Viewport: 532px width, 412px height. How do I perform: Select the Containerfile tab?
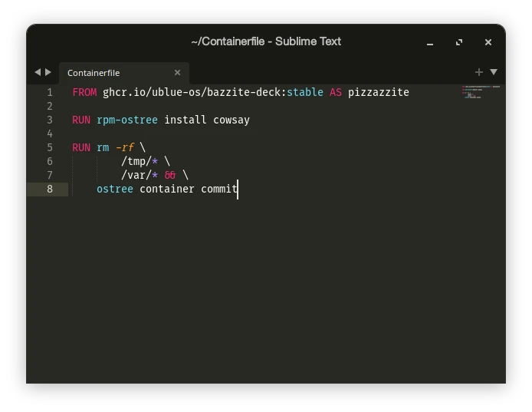124,73
